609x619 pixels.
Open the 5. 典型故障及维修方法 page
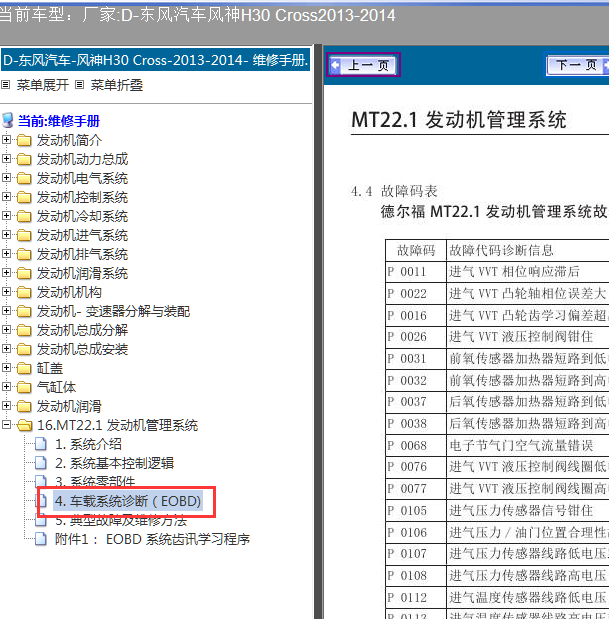pos(121,521)
